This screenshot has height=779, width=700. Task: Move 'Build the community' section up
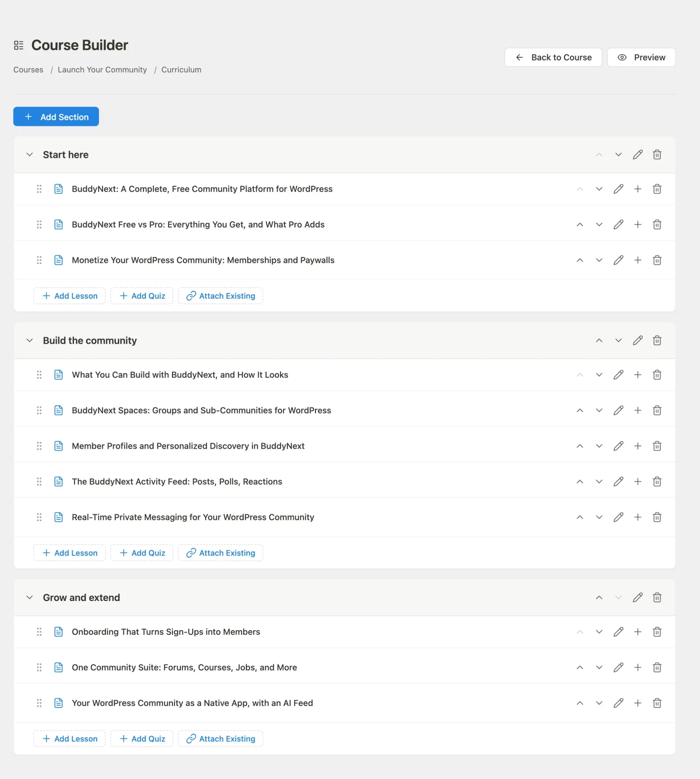click(x=599, y=341)
